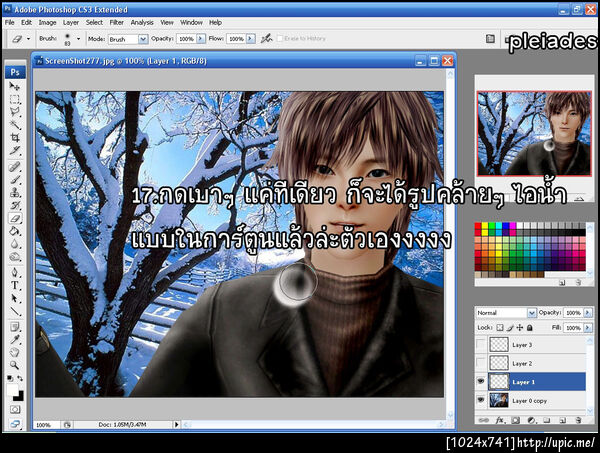600x453 pixels.
Task: Select the Move tool
Action: coord(15,86)
